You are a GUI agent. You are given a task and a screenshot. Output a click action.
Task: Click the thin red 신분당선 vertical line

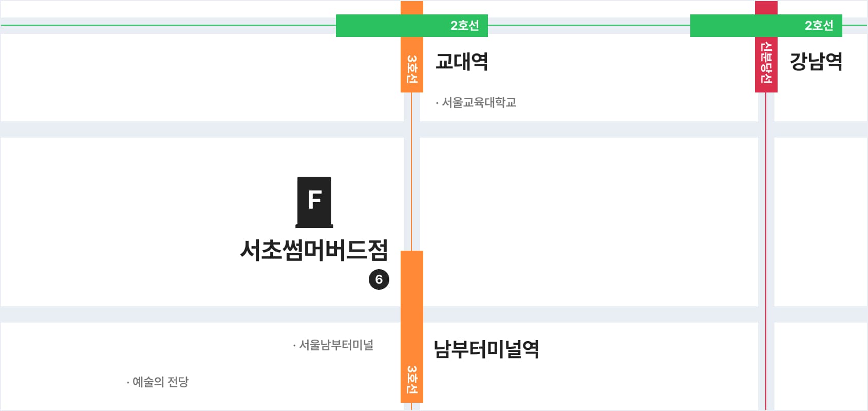point(766,231)
